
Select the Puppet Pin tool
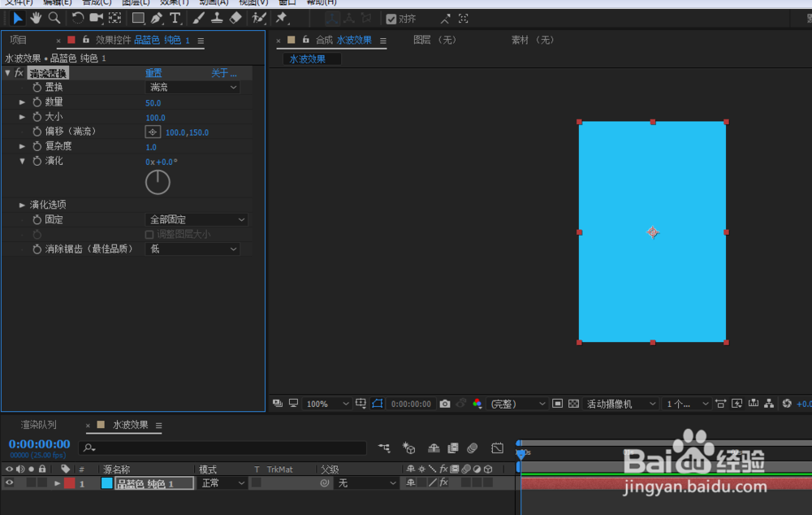tap(282, 18)
